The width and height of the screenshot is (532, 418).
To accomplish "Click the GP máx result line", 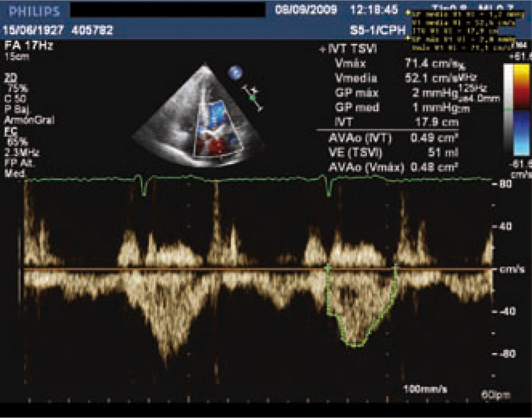I will tap(395, 93).
